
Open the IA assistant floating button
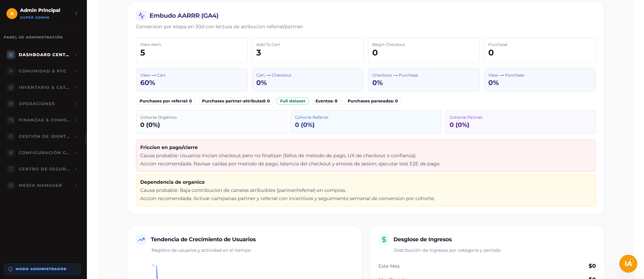[628, 264]
